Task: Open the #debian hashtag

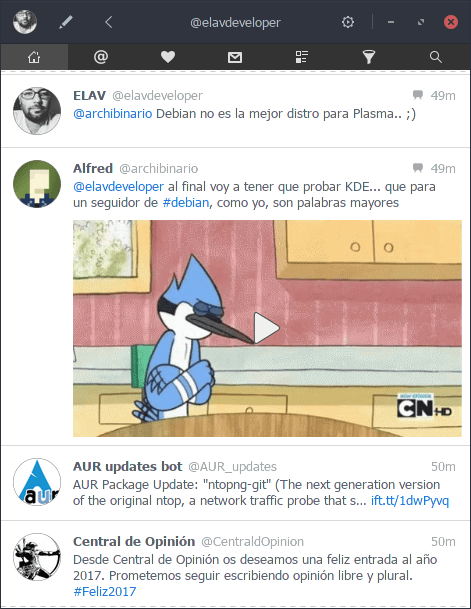Action: (185, 203)
